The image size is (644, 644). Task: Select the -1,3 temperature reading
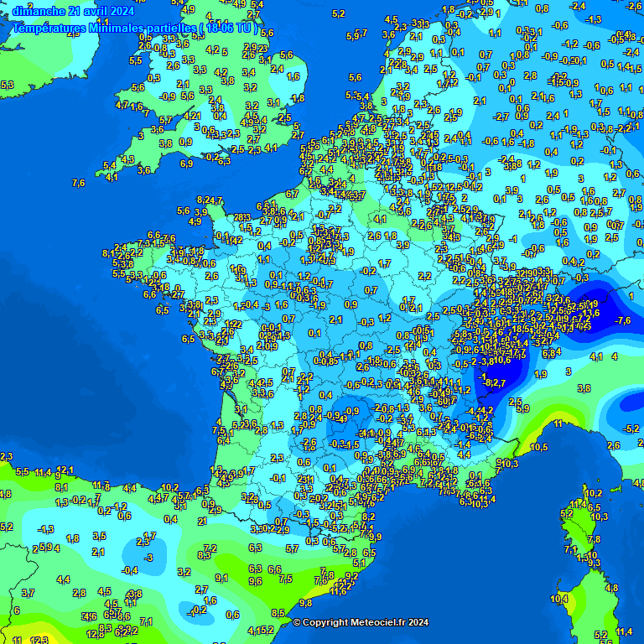pyautogui.click(x=46, y=529)
